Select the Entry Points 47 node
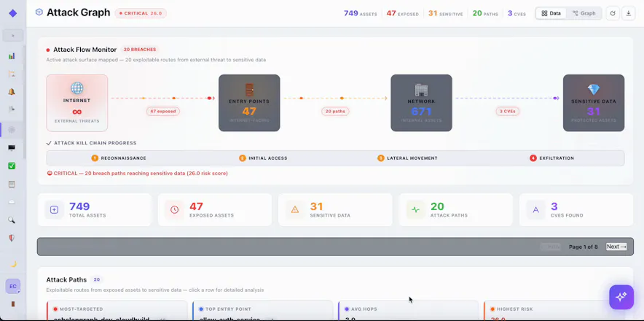This screenshot has width=644, height=321. tap(249, 103)
